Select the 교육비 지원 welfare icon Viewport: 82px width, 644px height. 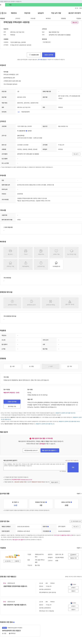click(x=56, y=252)
